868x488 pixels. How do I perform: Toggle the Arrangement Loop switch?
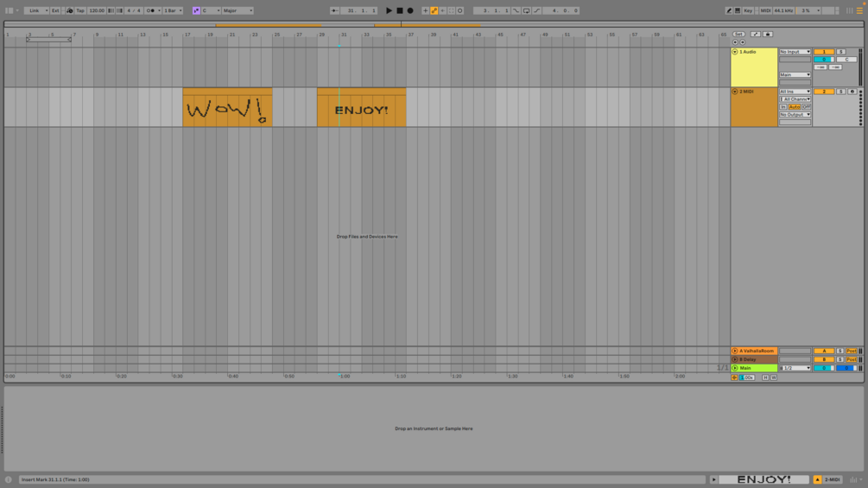pyautogui.click(x=527, y=10)
